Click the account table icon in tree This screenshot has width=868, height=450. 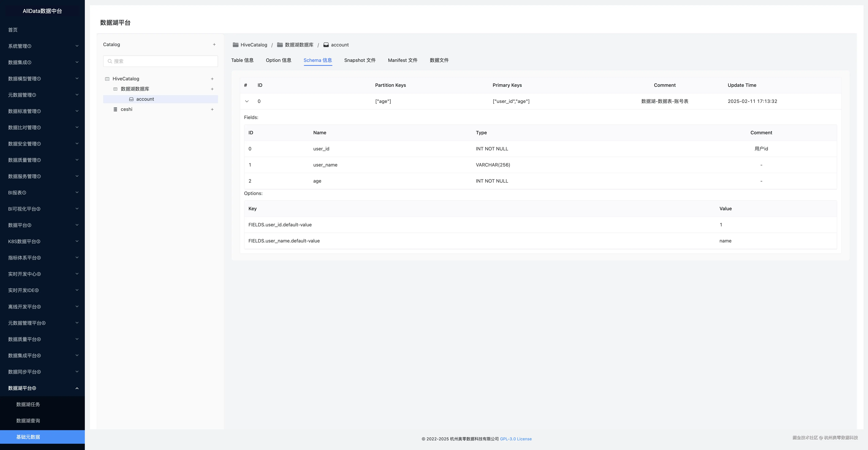[131, 99]
